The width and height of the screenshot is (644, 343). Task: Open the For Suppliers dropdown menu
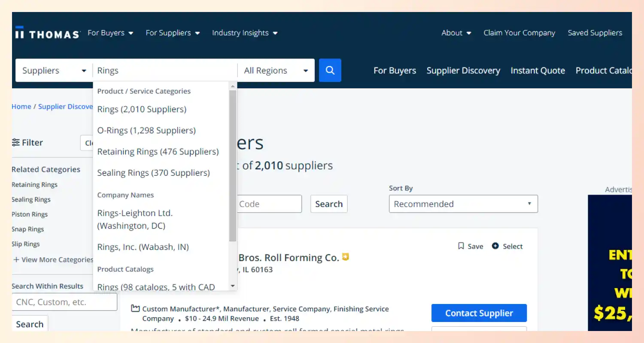point(173,33)
